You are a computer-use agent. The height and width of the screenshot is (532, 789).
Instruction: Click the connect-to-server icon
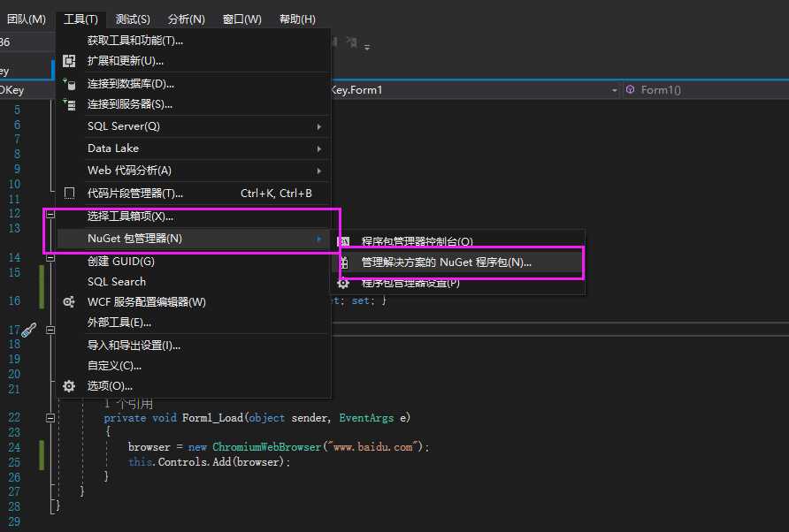[69, 104]
